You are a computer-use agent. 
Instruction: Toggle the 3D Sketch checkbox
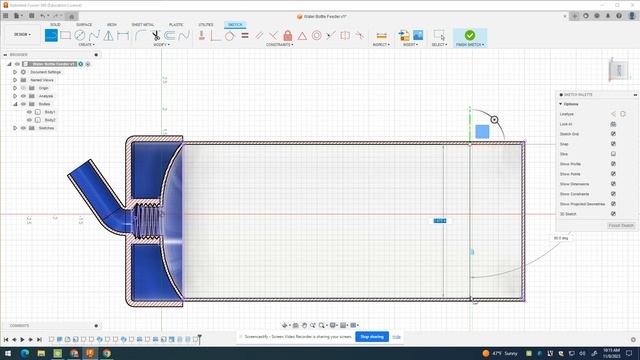(613, 214)
